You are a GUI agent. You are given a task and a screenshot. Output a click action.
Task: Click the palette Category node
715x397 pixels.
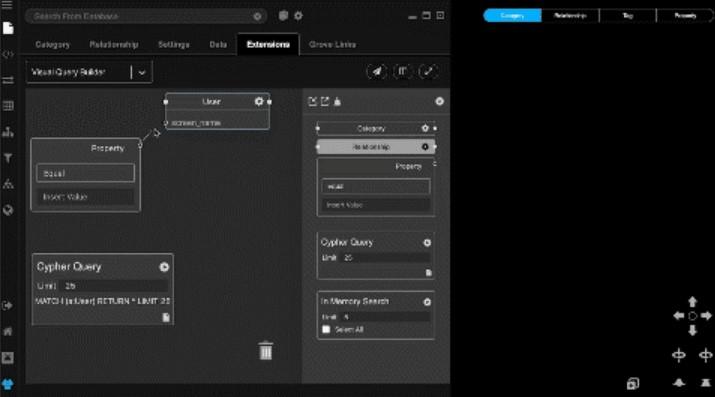coord(376,129)
